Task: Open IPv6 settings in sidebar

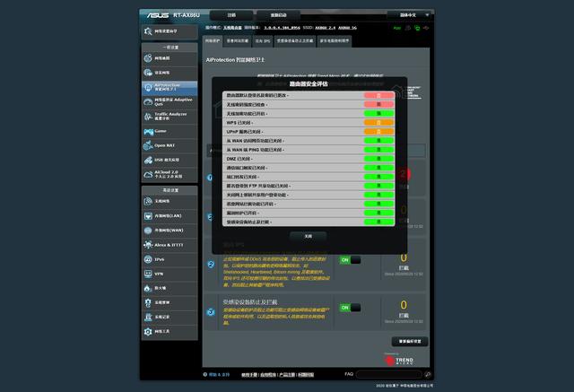Action: (x=170, y=259)
